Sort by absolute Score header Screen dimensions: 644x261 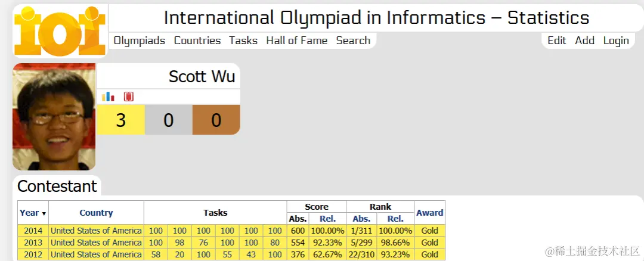tap(298, 219)
